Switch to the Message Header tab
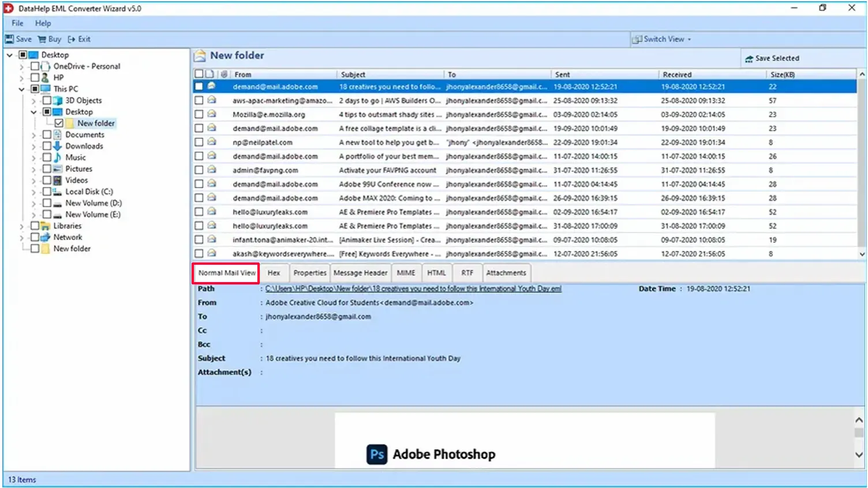The height and width of the screenshot is (488, 868). click(x=360, y=273)
